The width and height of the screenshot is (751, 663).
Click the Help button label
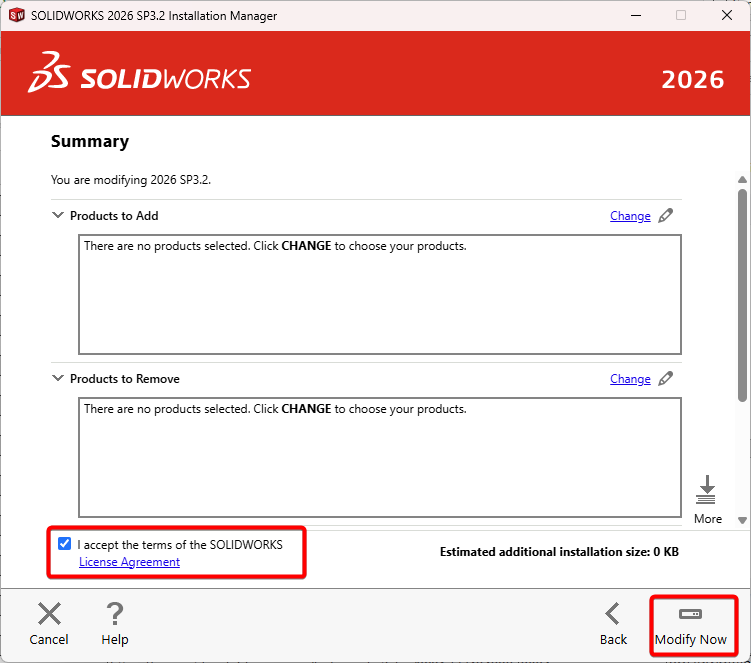coord(115,640)
